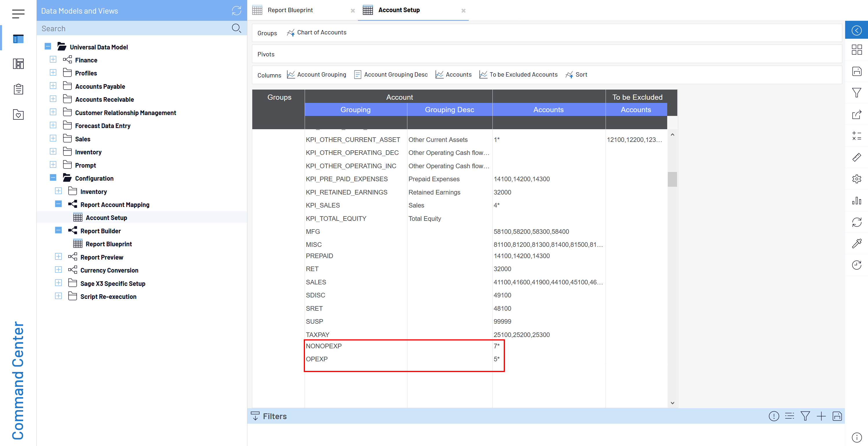The width and height of the screenshot is (868, 446).
Task: Click the add plus icon in Filters bar
Action: click(821, 416)
